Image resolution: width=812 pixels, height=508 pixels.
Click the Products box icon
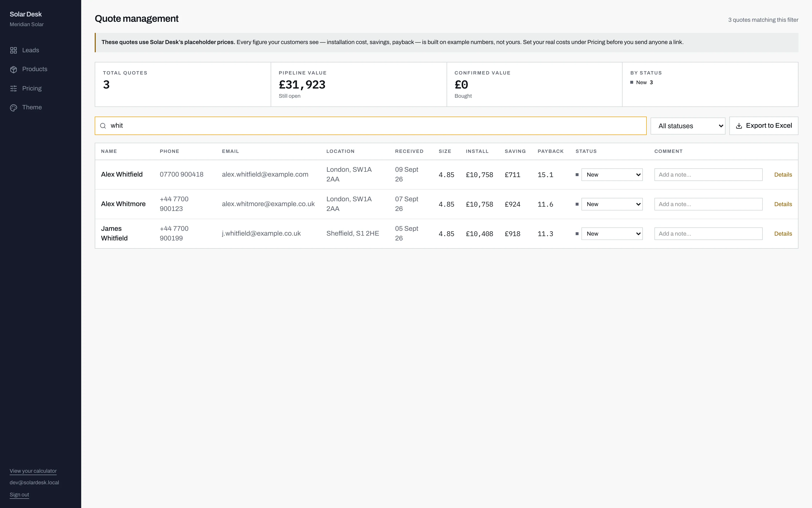(14, 69)
